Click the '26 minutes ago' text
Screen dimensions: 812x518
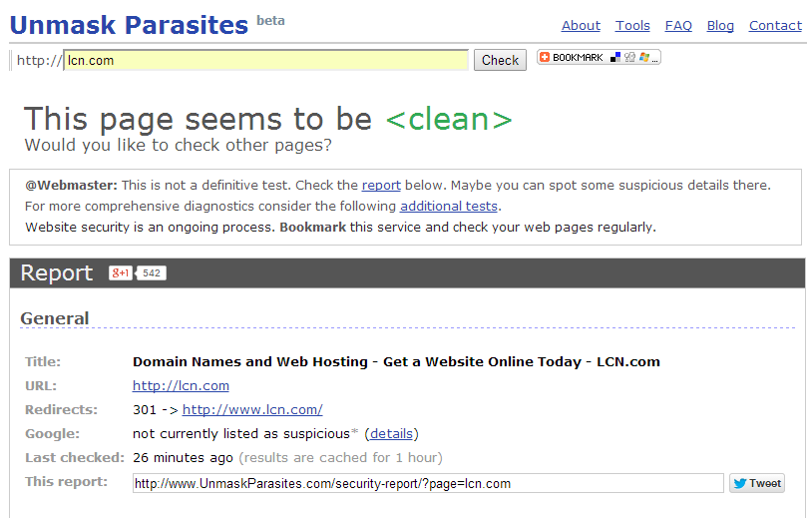coord(183,458)
